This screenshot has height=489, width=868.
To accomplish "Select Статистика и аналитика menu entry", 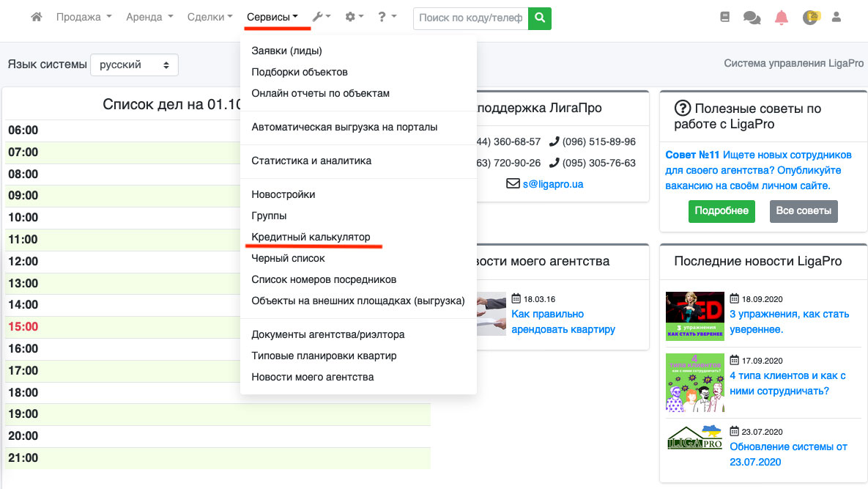I will [x=311, y=161].
